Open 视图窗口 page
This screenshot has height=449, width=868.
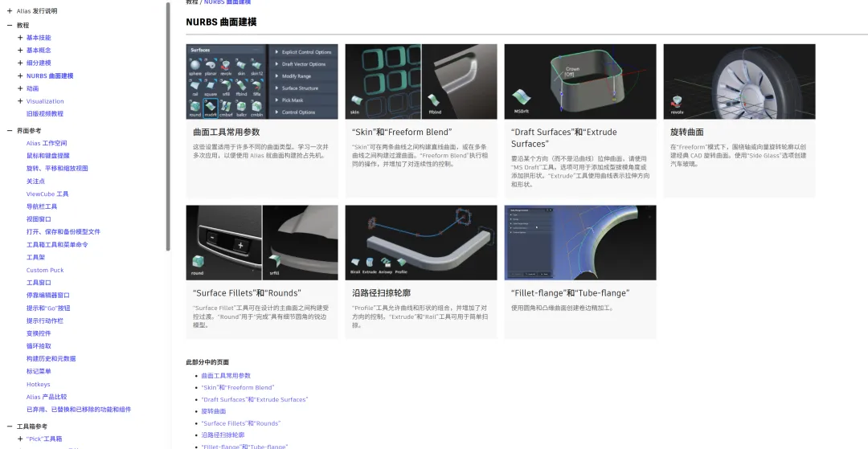click(x=39, y=219)
